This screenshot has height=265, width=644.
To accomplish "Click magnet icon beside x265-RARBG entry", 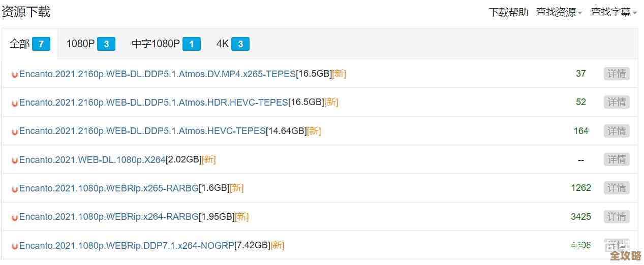I will [x=15, y=189].
